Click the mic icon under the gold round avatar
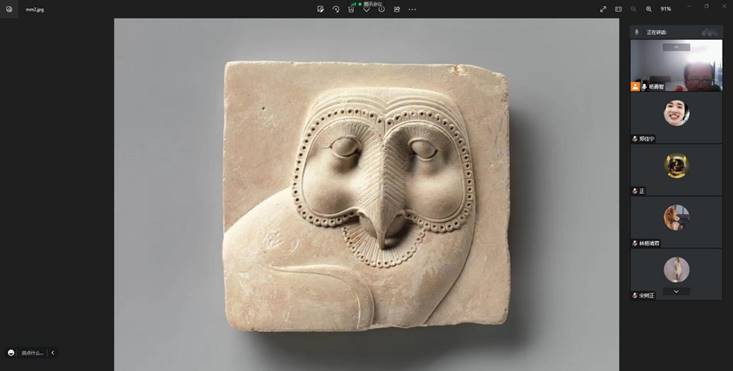The width and height of the screenshot is (733, 371). (635, 191)
